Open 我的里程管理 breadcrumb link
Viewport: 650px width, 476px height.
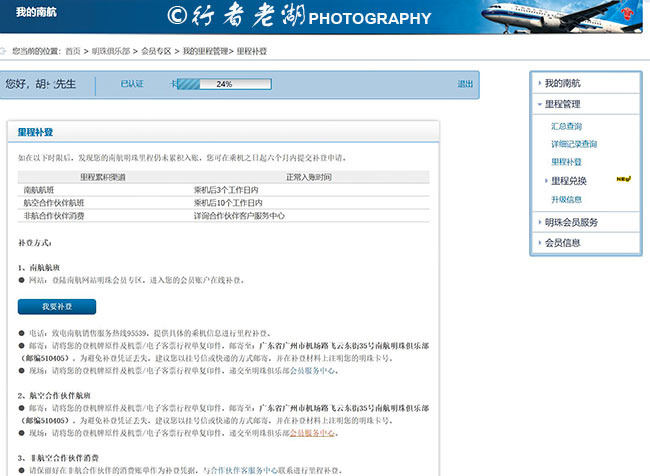206,51
